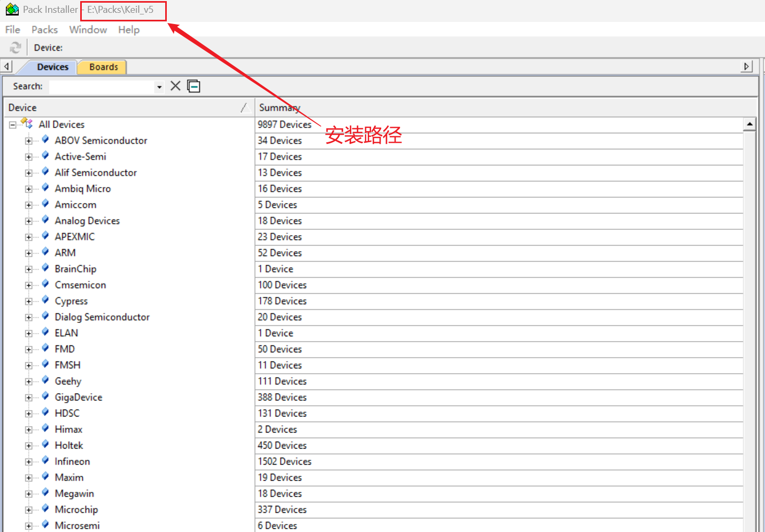Click the '388 Devices' summary cell
Screen dimensions: 765x532
tap(282, 397)
